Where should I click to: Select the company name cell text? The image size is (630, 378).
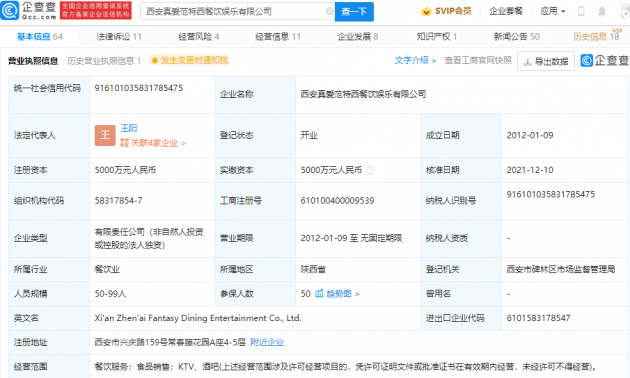(363, 94)
